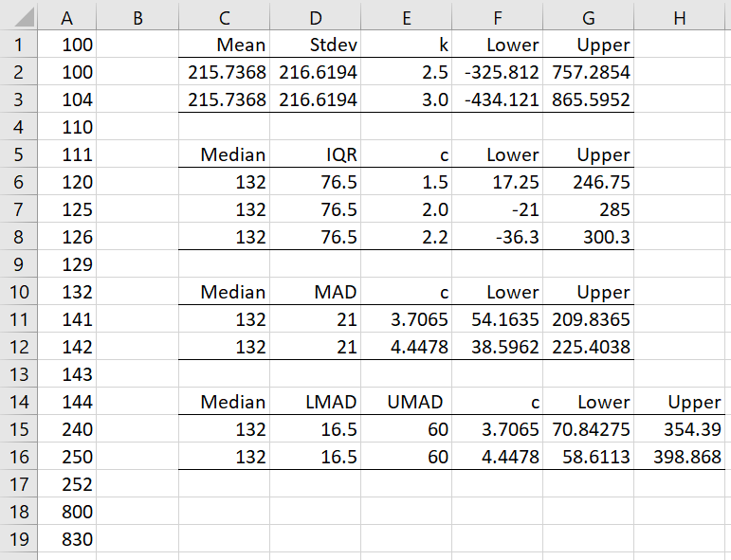731x560 pixels.
Task: Select cell containing 757.2854
Action: (x=588, y=72)
